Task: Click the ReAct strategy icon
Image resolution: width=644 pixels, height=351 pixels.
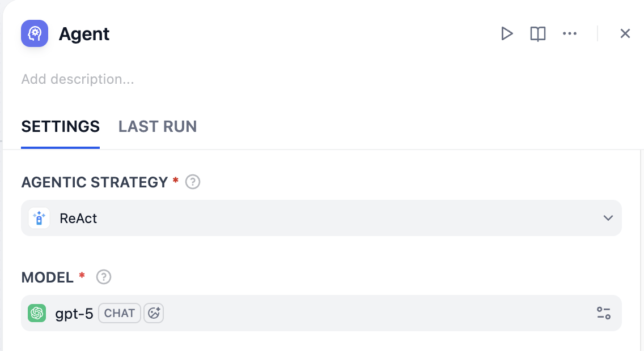Action: (x=39, y=218)
